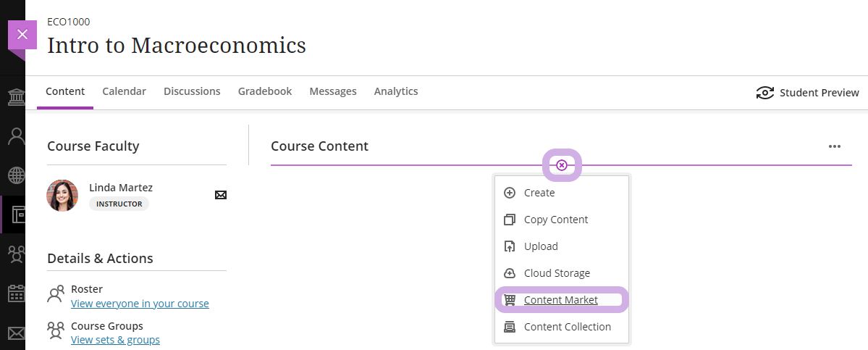Enter Student Preview mode
This screenshot has height=350, width=868.
tap(808, 93)
